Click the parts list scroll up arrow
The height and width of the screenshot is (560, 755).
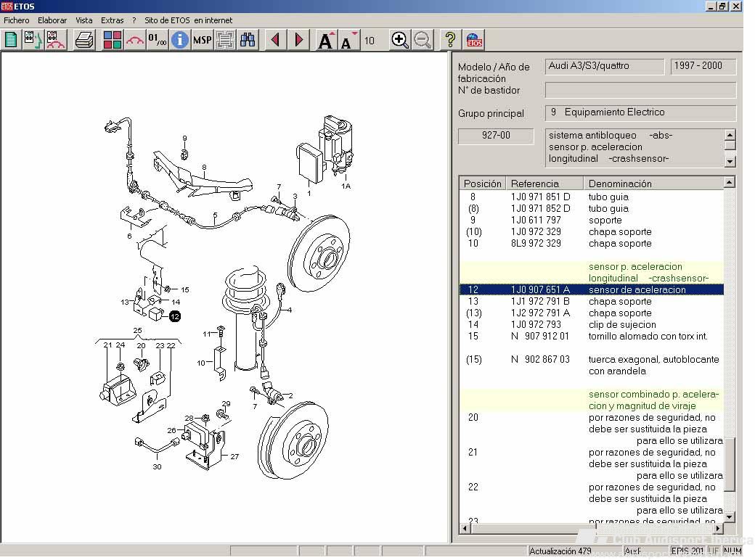tap(730, 182)
